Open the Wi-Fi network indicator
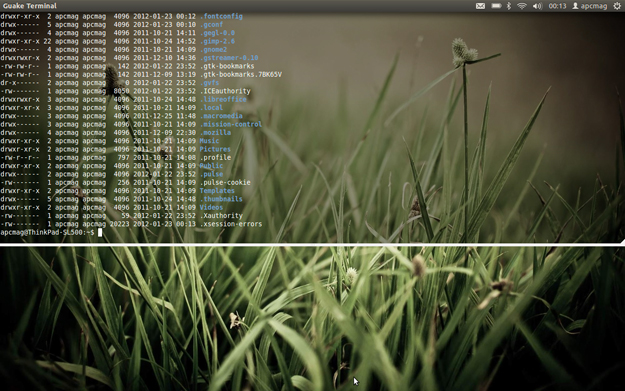The height and width of the screenshot is (391, 625). 522,6
